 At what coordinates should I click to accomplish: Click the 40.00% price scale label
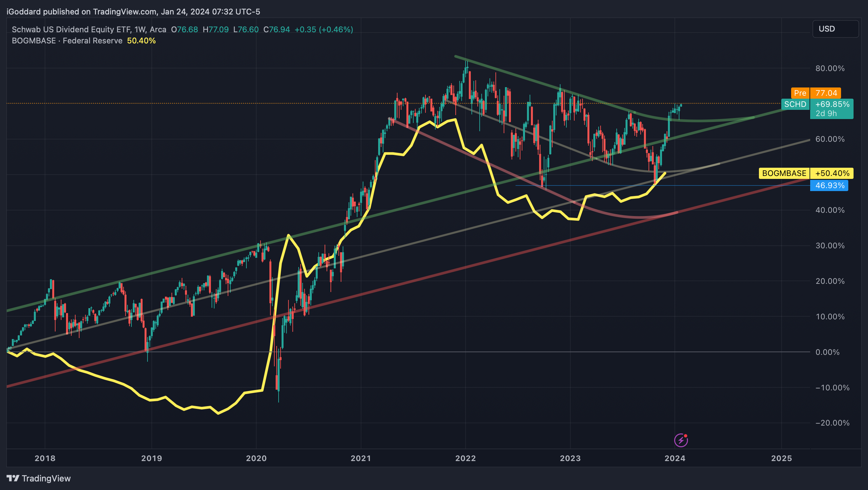pyautogui.click(x=830, y=210)
